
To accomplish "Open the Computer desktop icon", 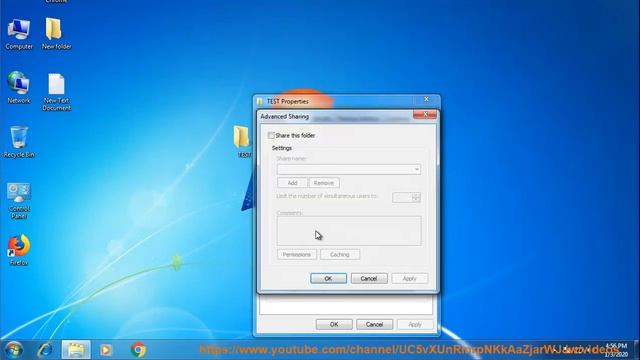I will coord(19,34).
